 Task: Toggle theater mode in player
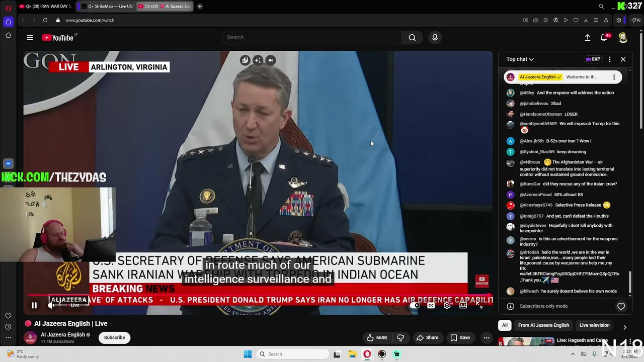pyautogui.click(x=463, y=305)
